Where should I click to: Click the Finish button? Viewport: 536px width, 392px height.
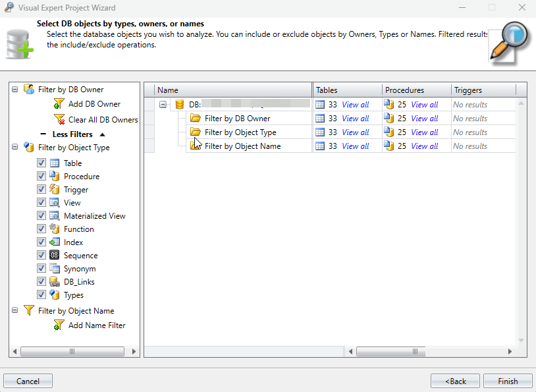point(508,381)
